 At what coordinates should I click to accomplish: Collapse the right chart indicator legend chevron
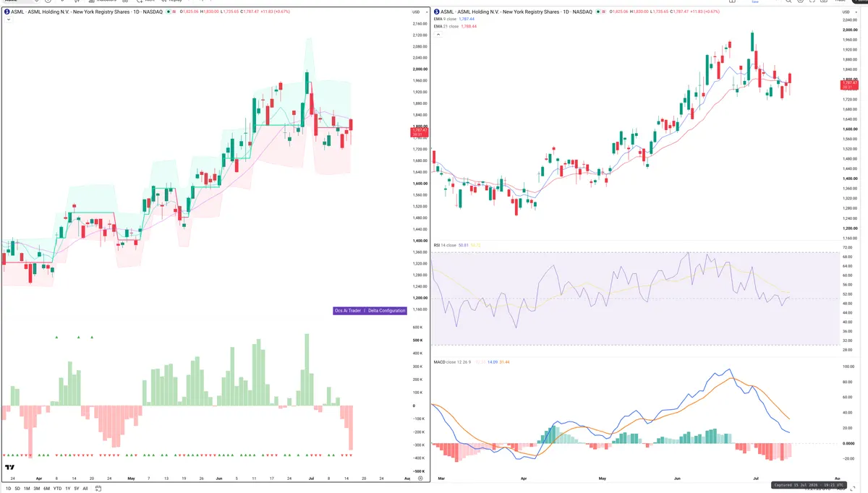438,34
